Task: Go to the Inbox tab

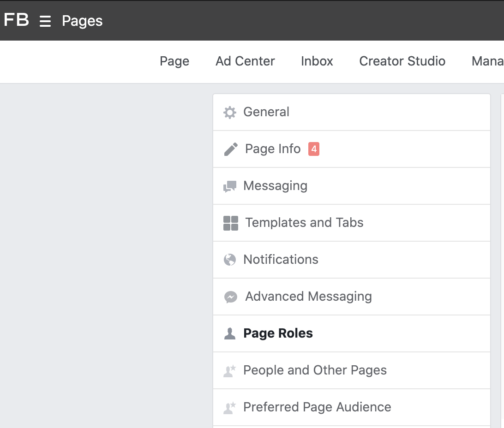Action: click(317, 61)
